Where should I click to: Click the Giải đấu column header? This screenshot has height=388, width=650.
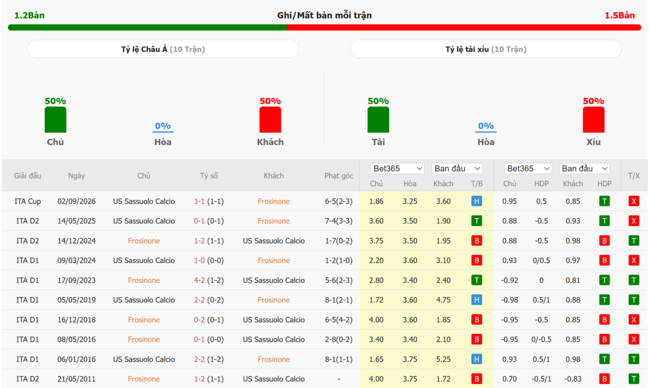27,176
